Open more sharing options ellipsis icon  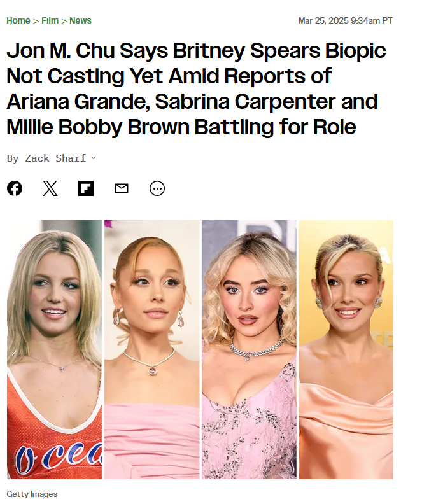click(x=157, y=188)
